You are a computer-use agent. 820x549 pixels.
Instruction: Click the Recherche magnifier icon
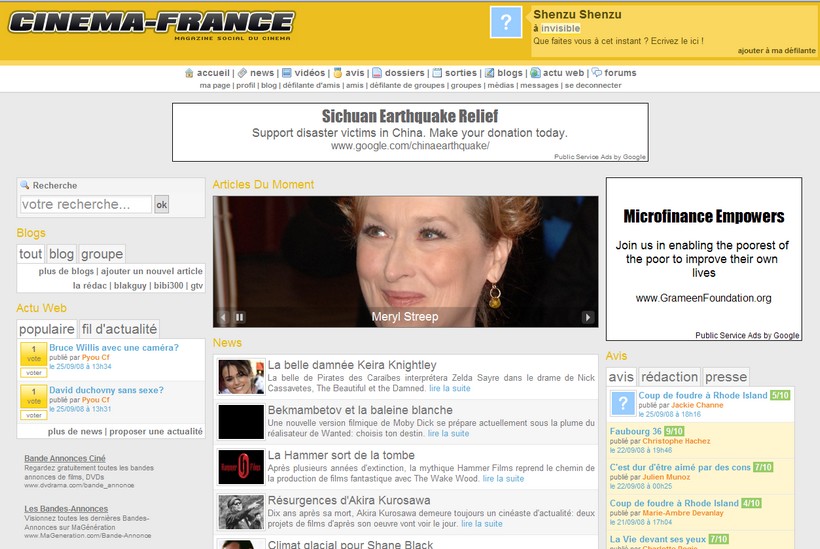[x=25, y=185]
